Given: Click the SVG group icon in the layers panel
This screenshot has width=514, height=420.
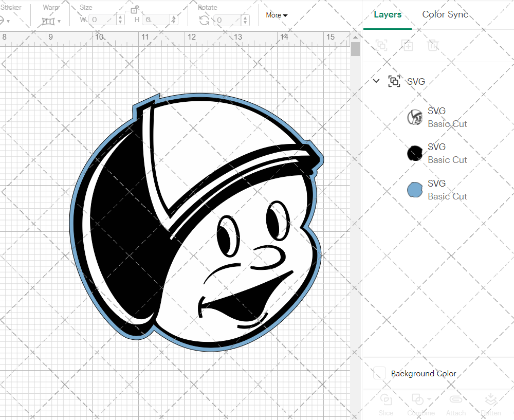Looking at the screenshot, I should point(394,81).
